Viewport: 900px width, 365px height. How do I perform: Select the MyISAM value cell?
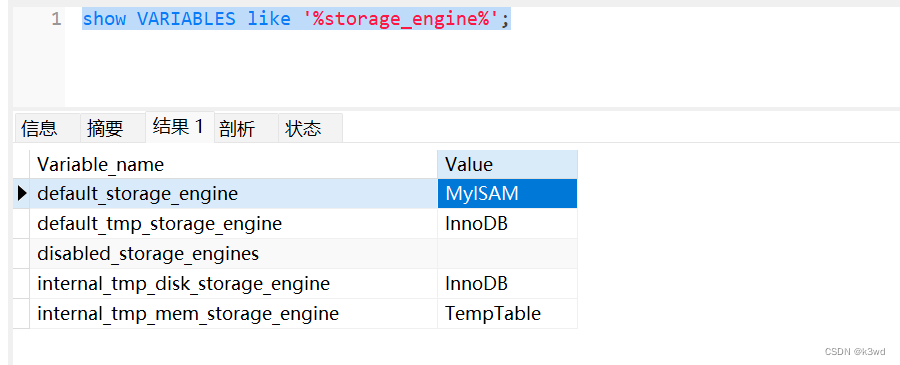point(507,193)
